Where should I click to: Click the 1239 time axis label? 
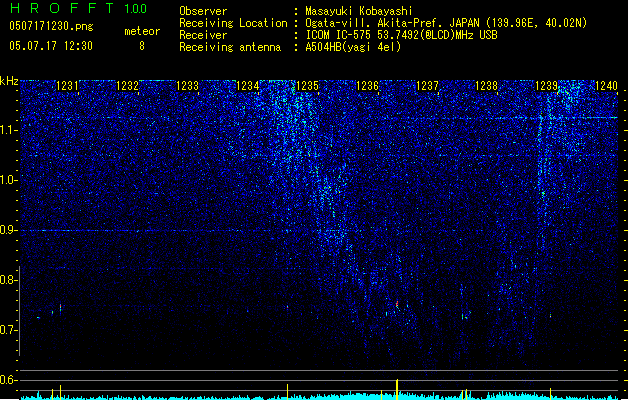tap(546, 86)
